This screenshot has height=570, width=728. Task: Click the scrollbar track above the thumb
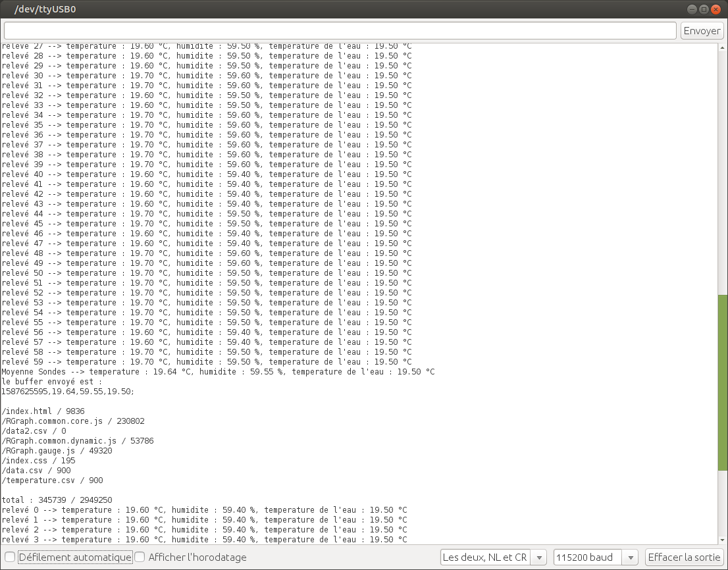(722, 165)
